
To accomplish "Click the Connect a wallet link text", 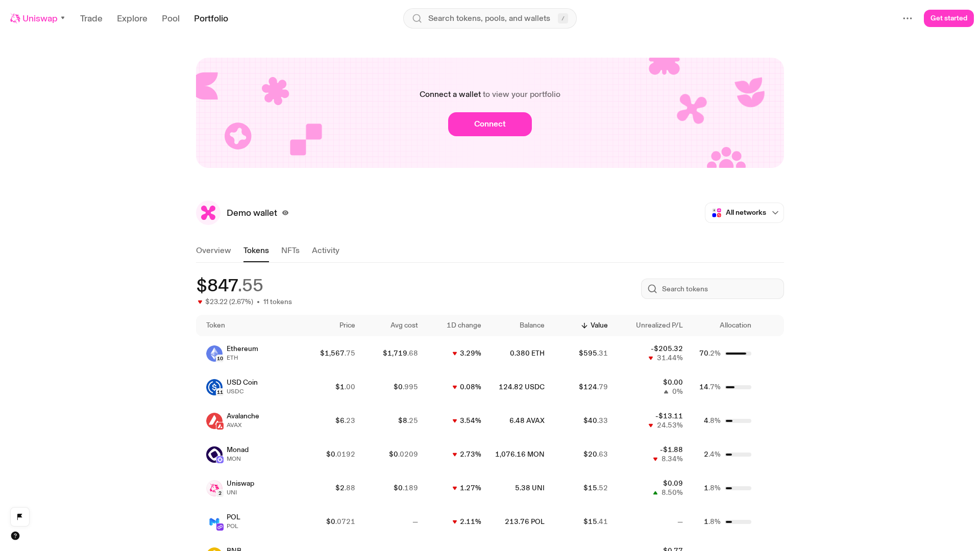I will click(450, 94).
